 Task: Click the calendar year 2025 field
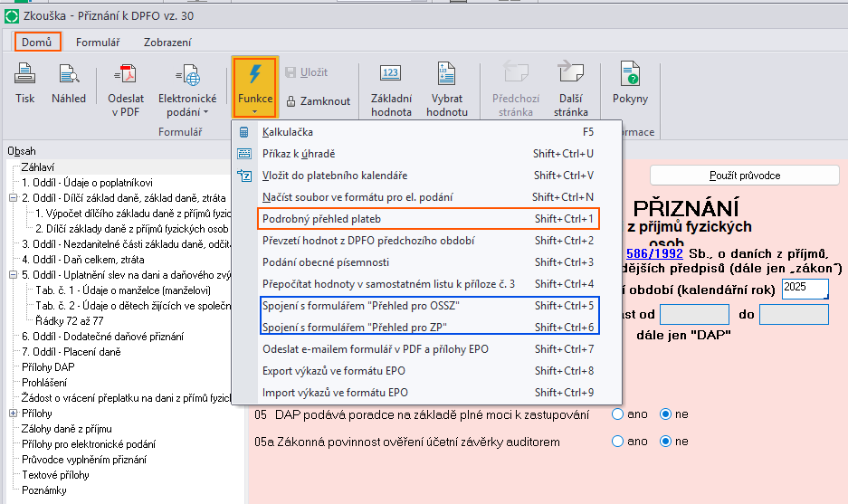tap(805, 289)
